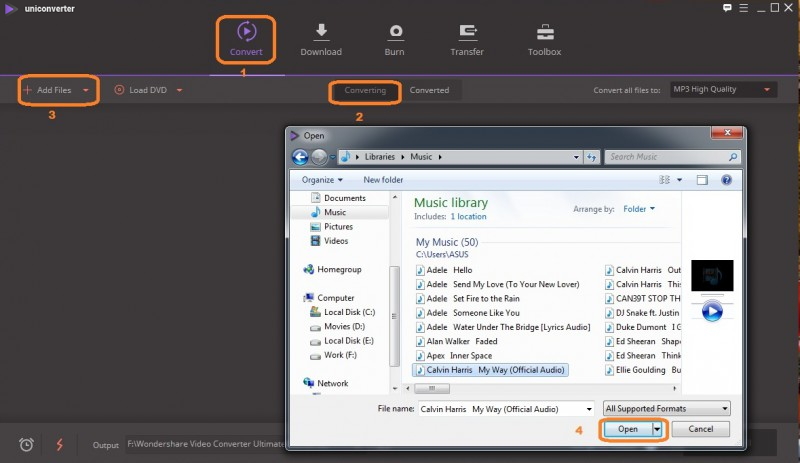Select Adele Set Fire to the Rain
Image resolution: width=800 pixels, height=463 pixels.
click(468, 299)
